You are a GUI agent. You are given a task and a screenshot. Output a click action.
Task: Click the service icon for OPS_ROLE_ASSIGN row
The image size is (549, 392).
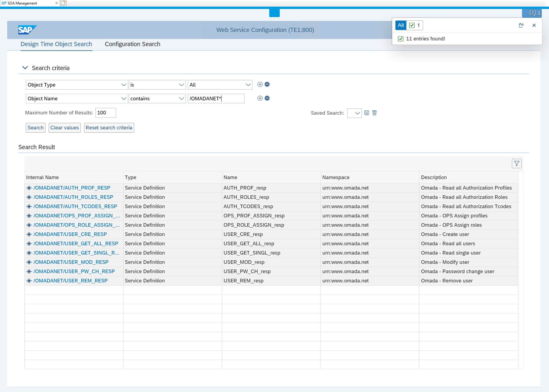coord(29,225)
